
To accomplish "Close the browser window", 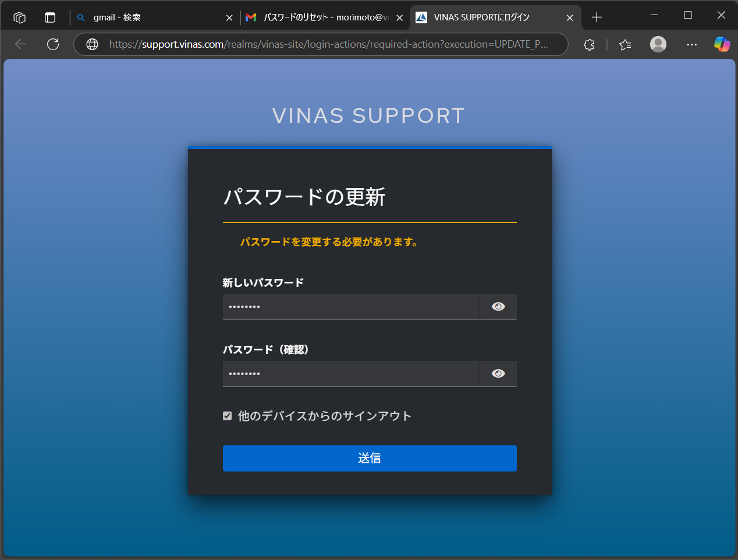I will click(x=721, y=15).
